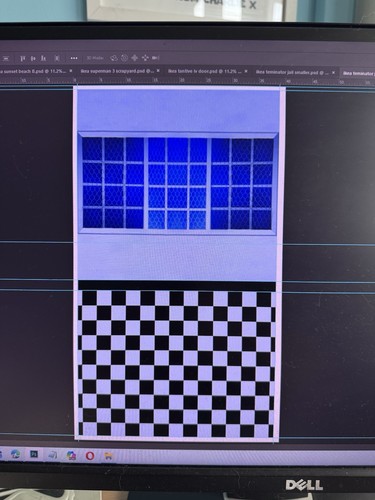This screenshot has height=500, width=375.
Task: Click the blue mesh window on the canvas
Action: coord(178,183)
